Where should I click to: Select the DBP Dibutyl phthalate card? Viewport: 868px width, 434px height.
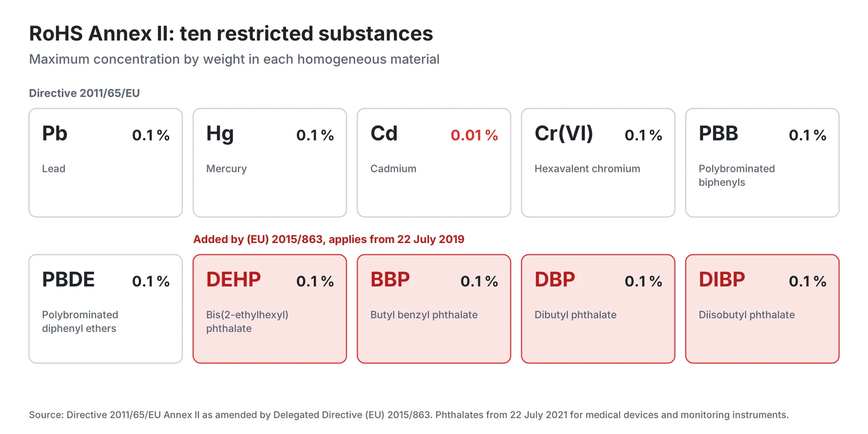[598, 309]
